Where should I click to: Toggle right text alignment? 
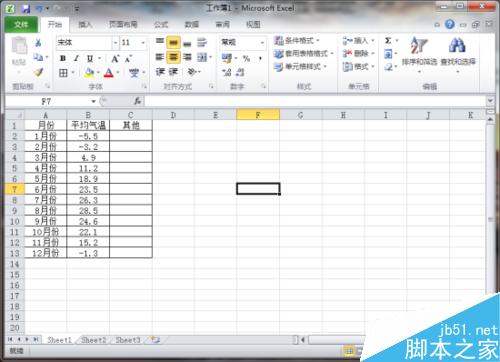pos(187,57)
